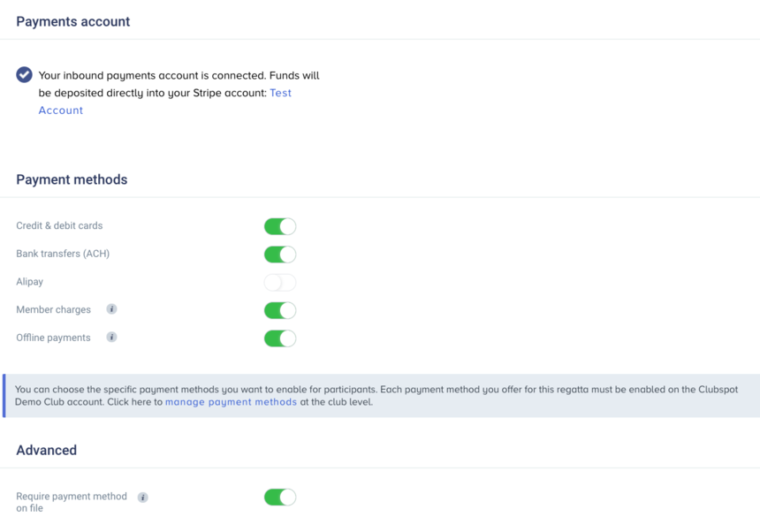Click the Credit & debit cards label
The width and height of the screenshot is (760, 532).
point(59,225)
